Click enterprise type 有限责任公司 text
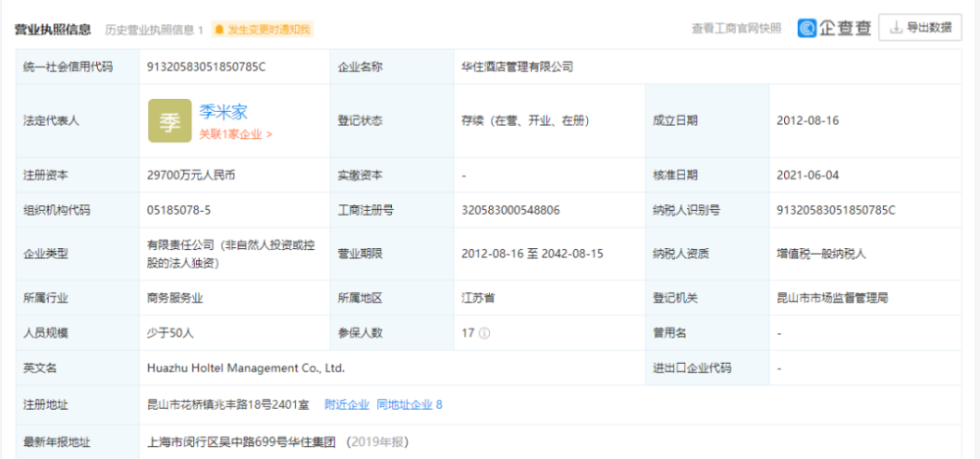Viewport: 980px width, 459px height. pos(230,254)
